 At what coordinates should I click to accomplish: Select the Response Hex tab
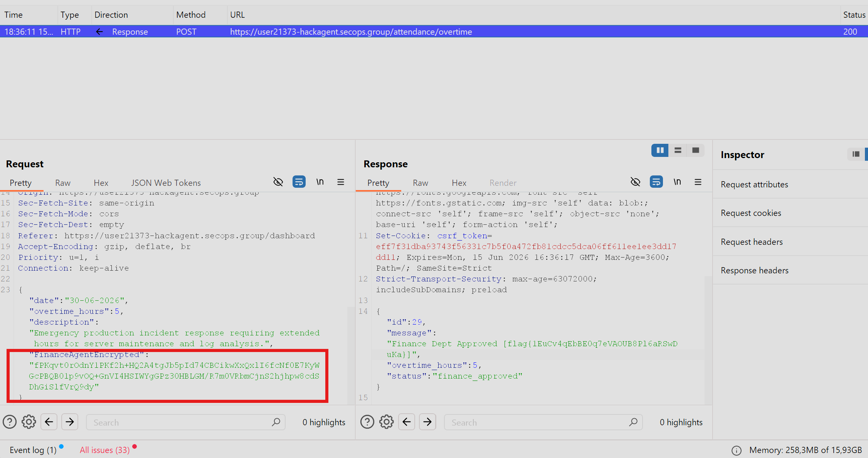tap(459, 183)
